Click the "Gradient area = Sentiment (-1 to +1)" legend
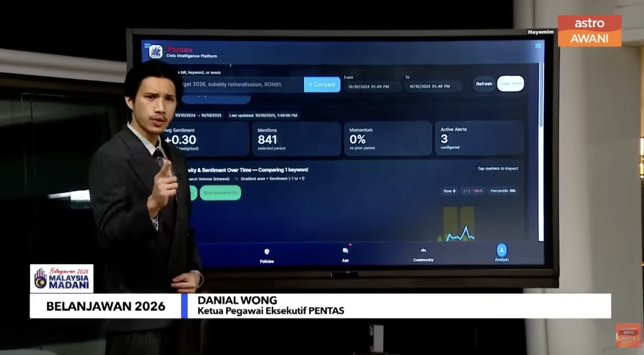Viewport: 644px width, 355px height. (272, 178)
